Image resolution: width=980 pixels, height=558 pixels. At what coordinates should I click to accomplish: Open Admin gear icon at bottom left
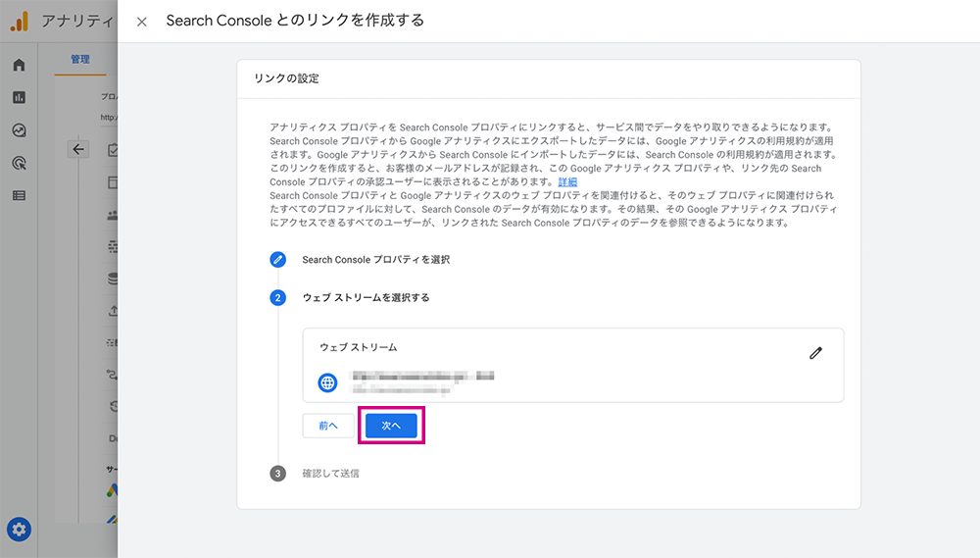point(19,530)
